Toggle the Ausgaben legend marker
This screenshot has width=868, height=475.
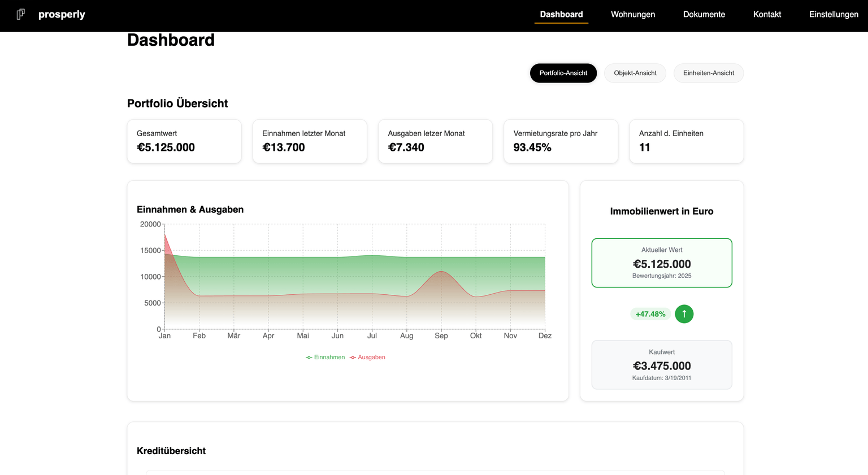353,358
